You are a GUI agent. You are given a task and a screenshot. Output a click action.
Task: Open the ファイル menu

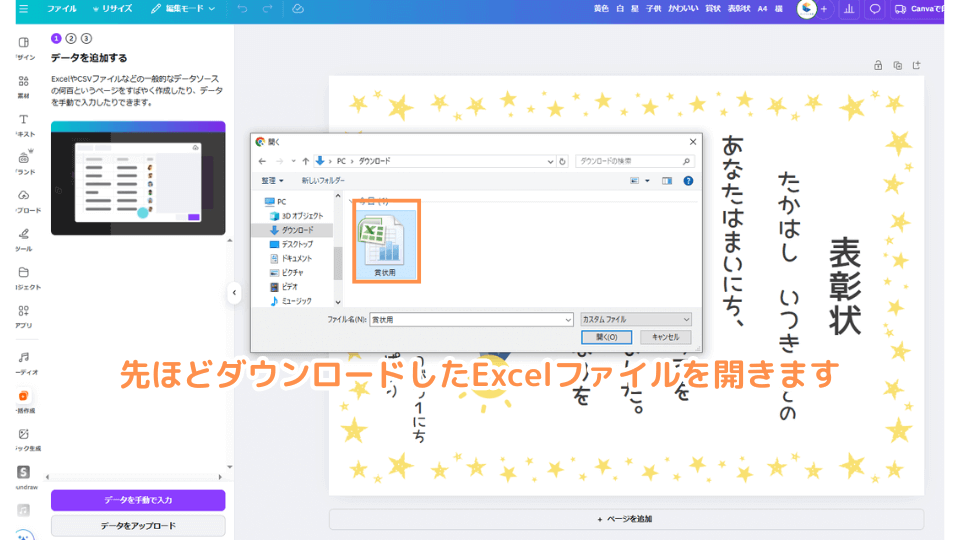coord(61,9)
